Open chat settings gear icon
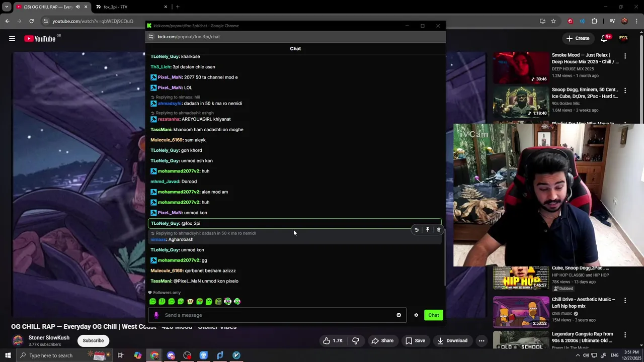The height and width of the screenshot is (362, 644). click(x=416, y=315)
